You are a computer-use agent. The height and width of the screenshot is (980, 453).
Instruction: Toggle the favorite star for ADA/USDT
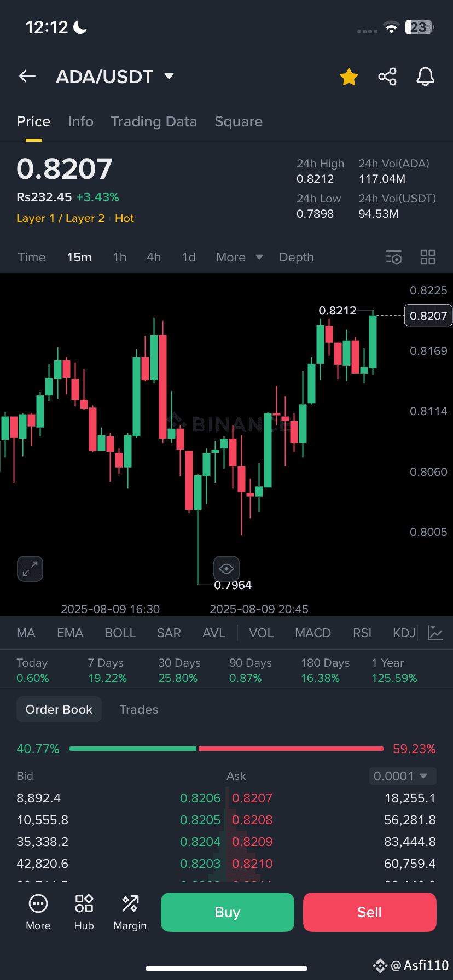click(x=349, y=77)
